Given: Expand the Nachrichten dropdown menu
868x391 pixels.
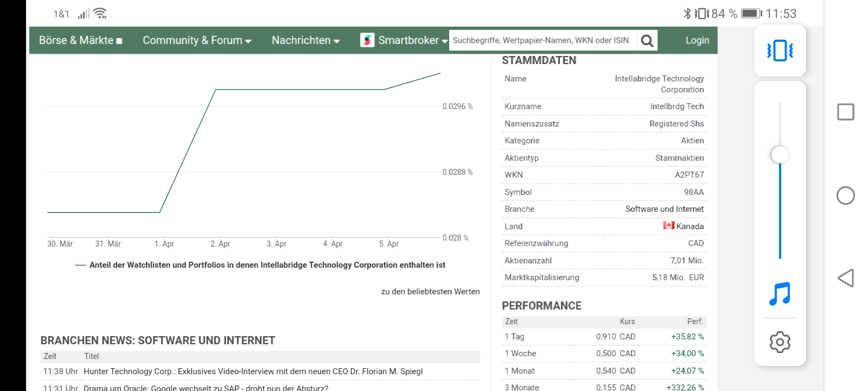Looking at the screenshot, I should (x=306, y=40).
